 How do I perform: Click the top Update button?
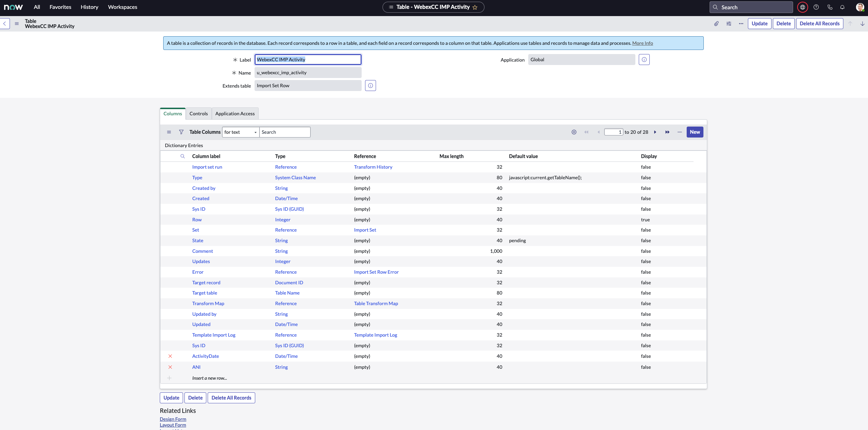coord(760,24)
